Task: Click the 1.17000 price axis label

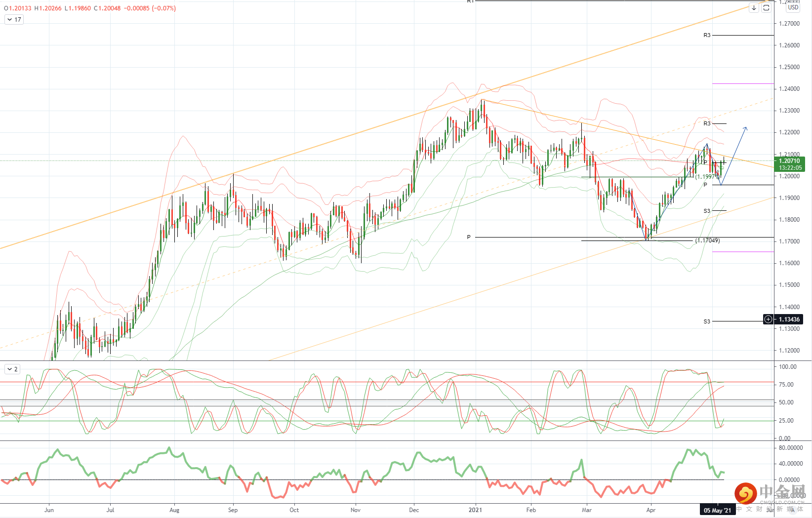Action: tap(789, 241)
